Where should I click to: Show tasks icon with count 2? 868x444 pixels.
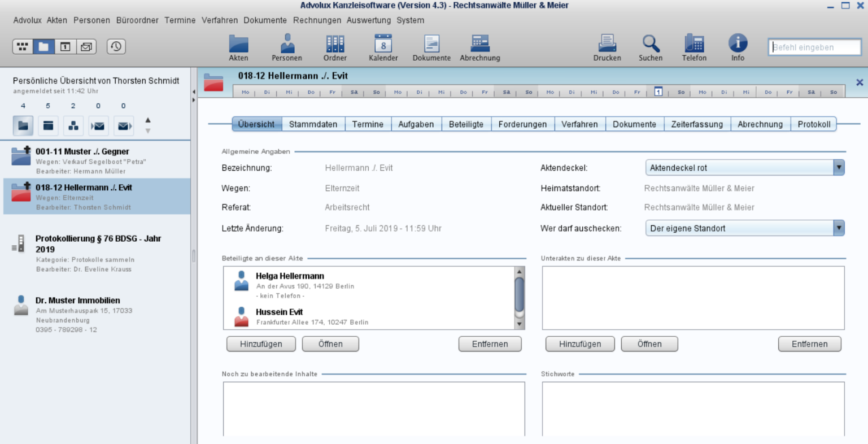point(73,125)
